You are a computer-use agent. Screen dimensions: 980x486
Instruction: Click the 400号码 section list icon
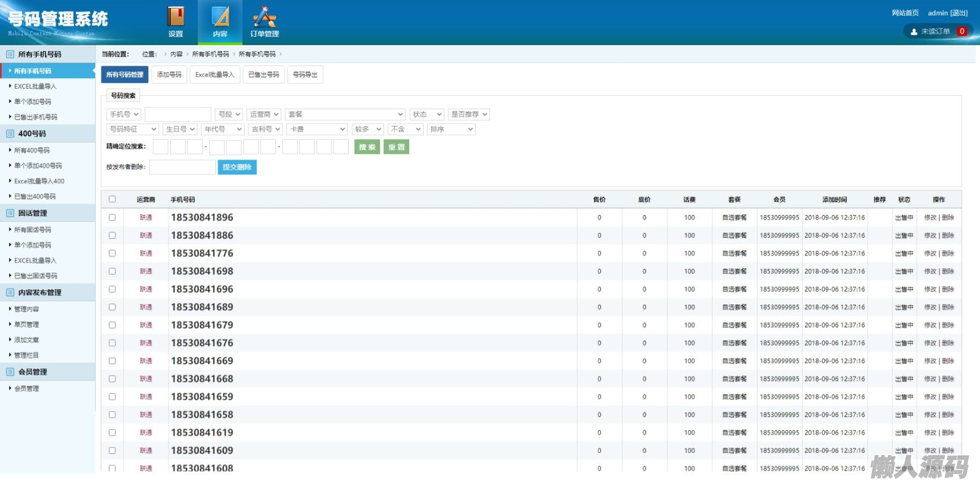point(10,134)
